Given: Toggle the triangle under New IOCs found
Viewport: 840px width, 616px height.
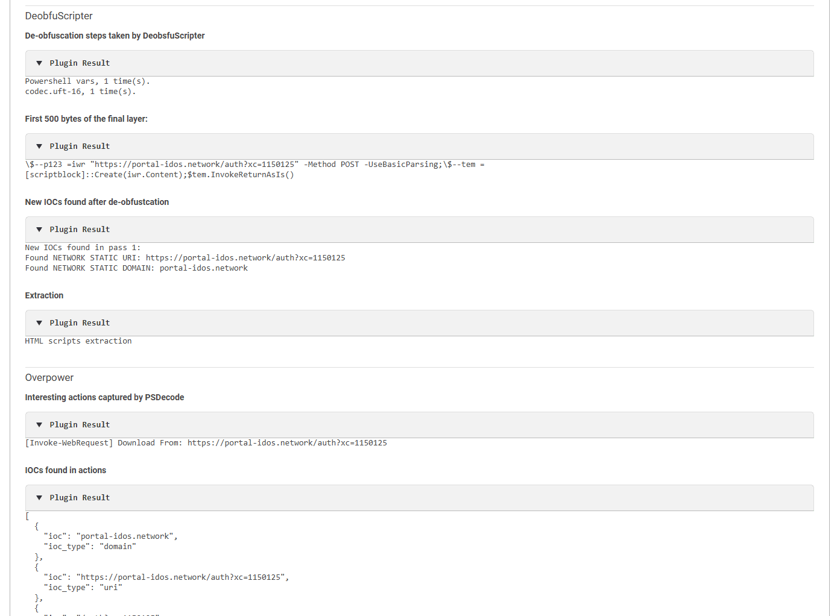Looking at the screenshot, I should pos(39,230).
